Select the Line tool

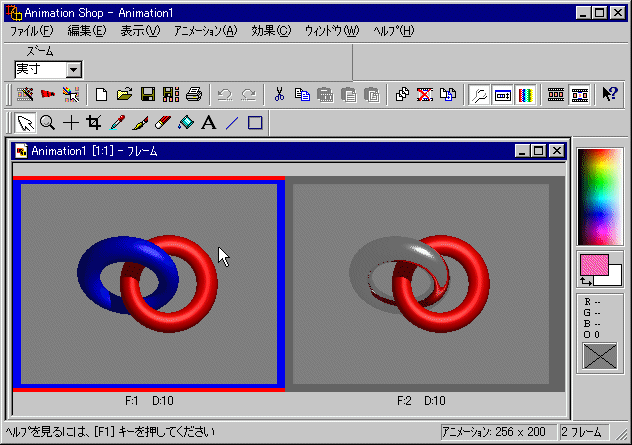coord(232,123)
